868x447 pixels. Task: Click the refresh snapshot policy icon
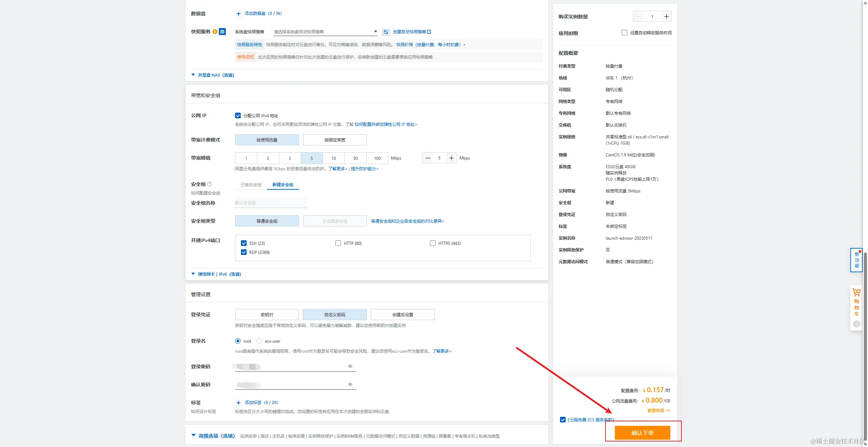(x=386, y=32)
